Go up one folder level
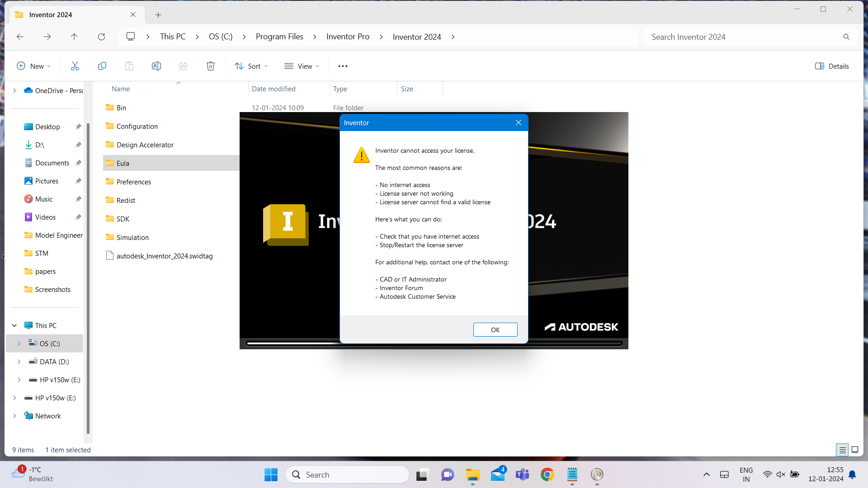Image resolution: width=868 pixels, height=488 pixels. (74, 37)
